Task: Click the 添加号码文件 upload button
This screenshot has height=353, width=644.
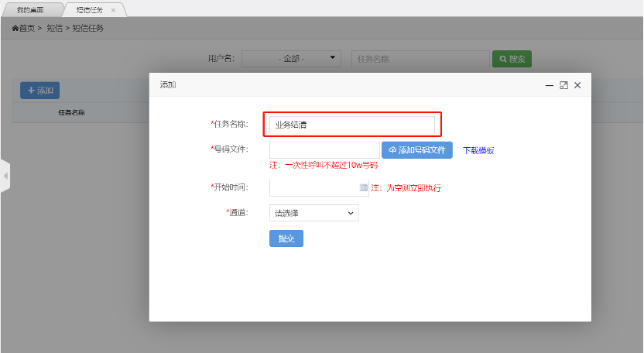Action: [416, 150]
